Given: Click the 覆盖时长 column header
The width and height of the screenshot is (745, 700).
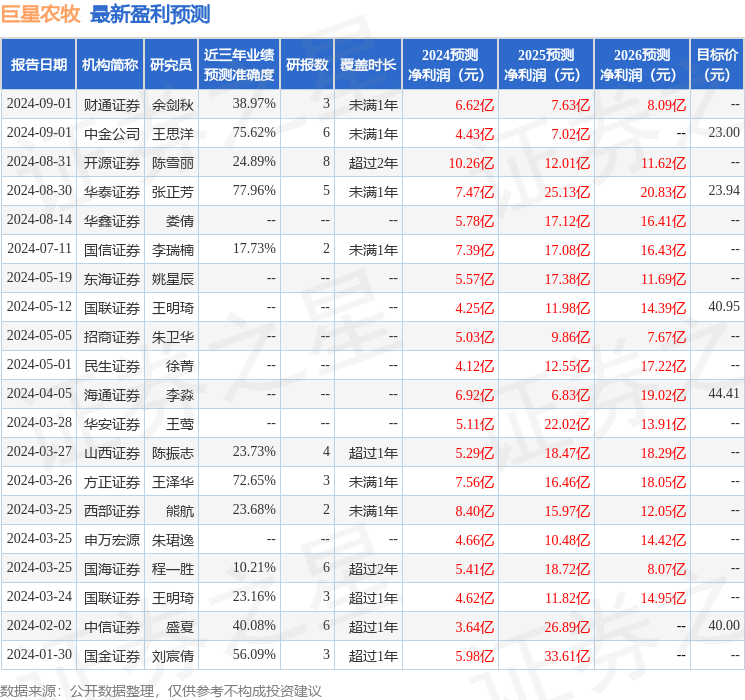Looking at the screenshot, I should click(368, 65).
